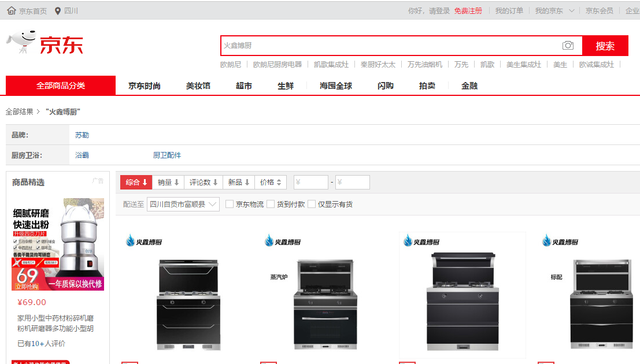Image resolution: width=640 pixels, height=364 pixels.
Task: Click the minimum price input field
Action: [311, 183]
